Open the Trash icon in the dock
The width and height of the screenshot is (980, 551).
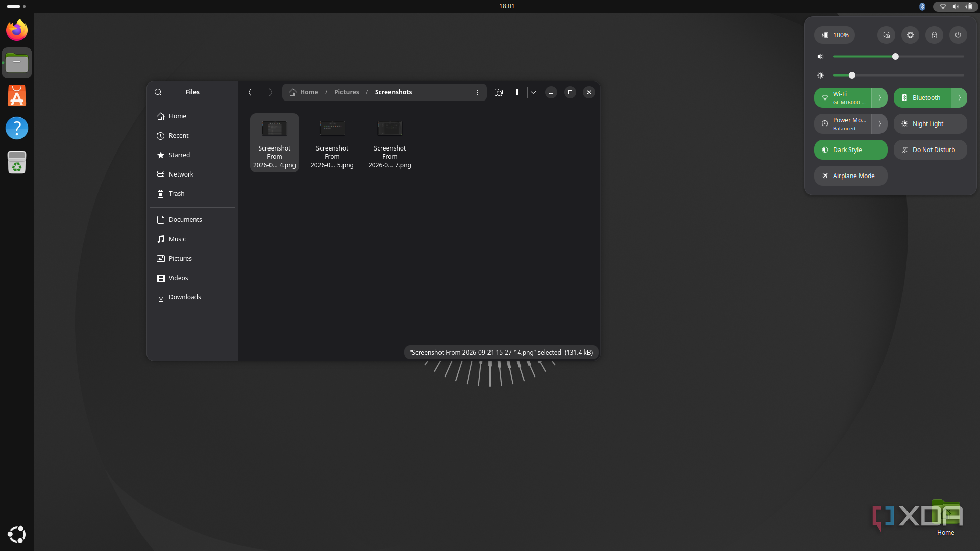pyautogui.click(x=17, y=162)
